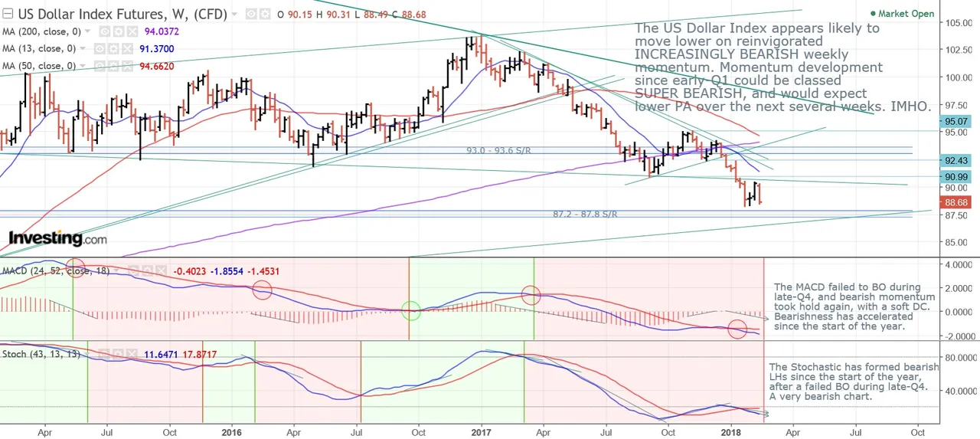Expand the MA (13, close, 0) dropdown arrow
980x439 pixels.
(x=83, y=48)
